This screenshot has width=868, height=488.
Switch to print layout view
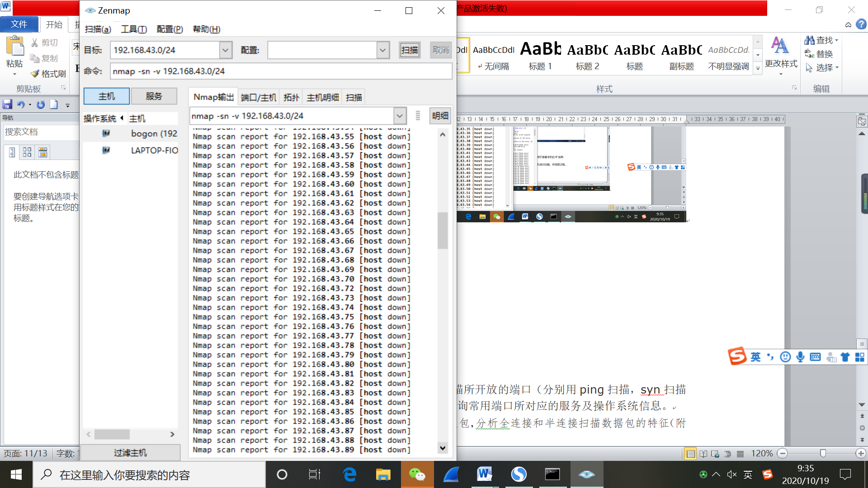[690, 454]
